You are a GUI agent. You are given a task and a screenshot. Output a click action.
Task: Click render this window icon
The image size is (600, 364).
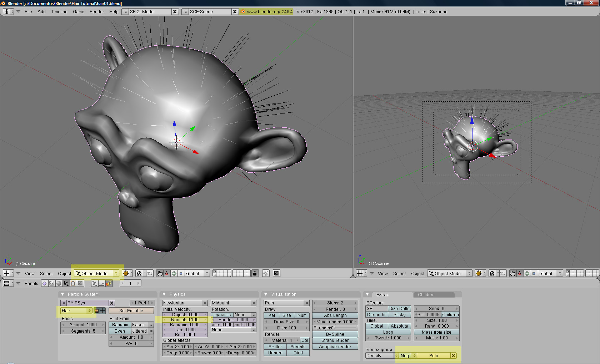(x=276, y=273)
